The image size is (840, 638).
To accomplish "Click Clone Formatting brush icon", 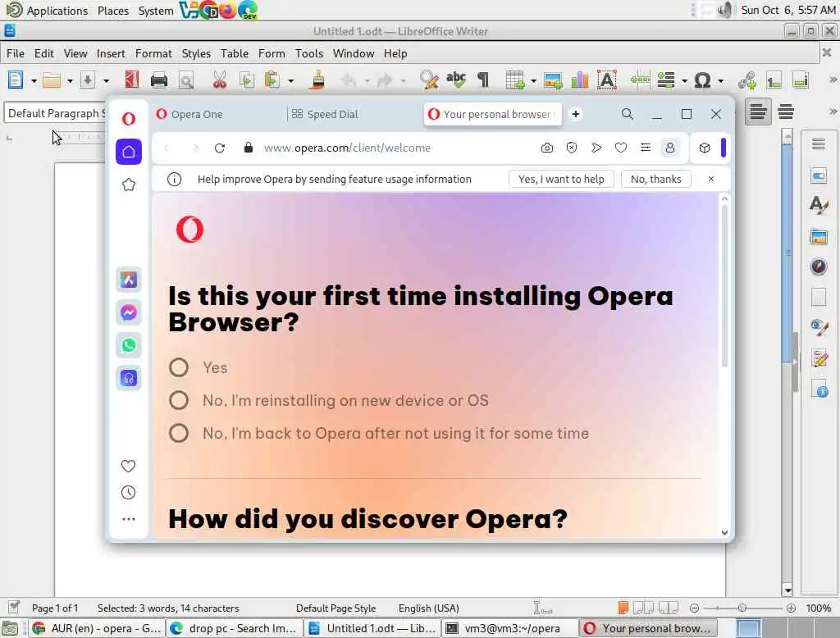I will pyautogui.click(x=317, y=80).
